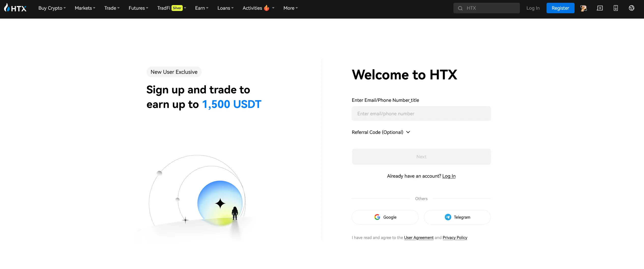The width and height of the screenshot is (644, 269).
Task: Click Log In link below Next
Action: coord(449,176)
